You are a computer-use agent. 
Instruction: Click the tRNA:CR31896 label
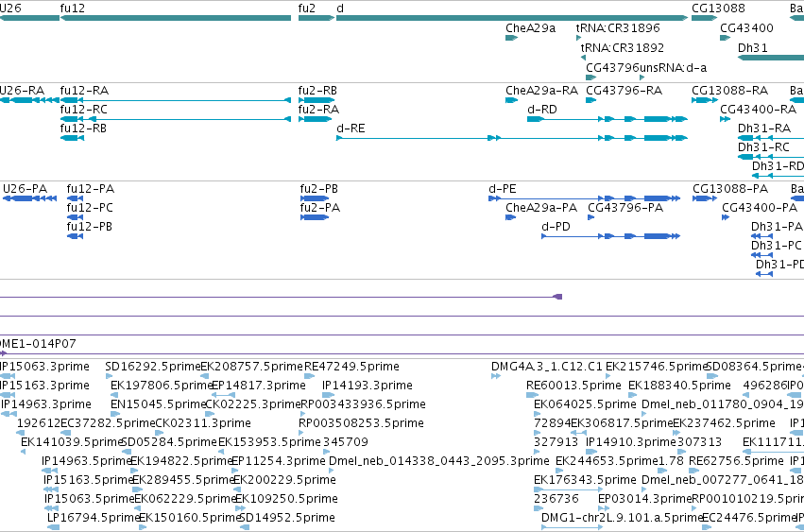(618, 28)
